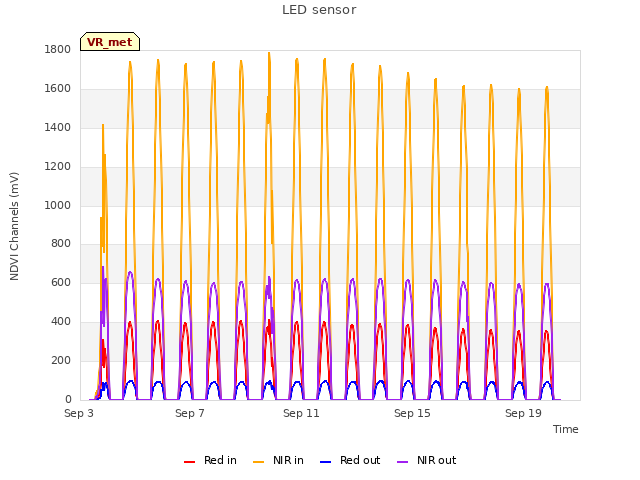640x480 pixels.
Task: Click the Sep 7 x-axis tick label
Action: 190,413
